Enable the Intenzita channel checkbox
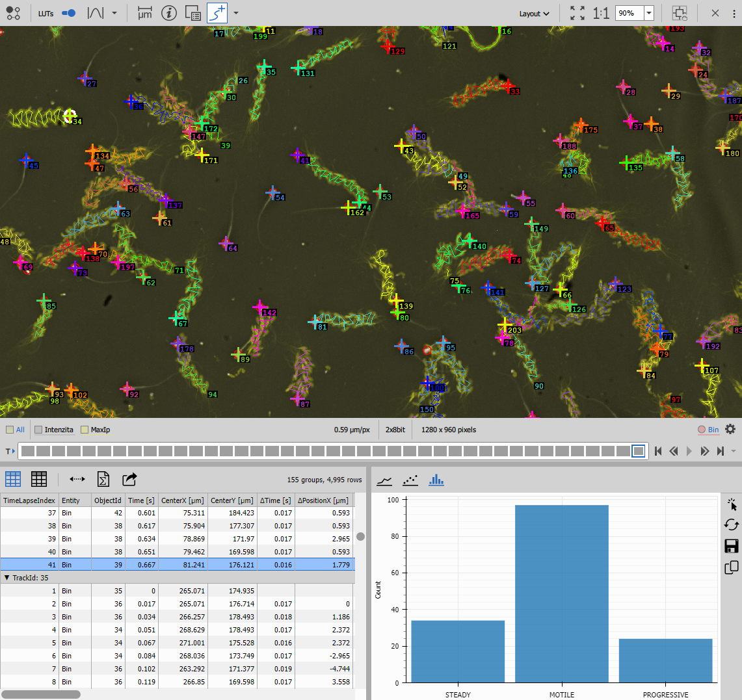 tap(38, 430)
